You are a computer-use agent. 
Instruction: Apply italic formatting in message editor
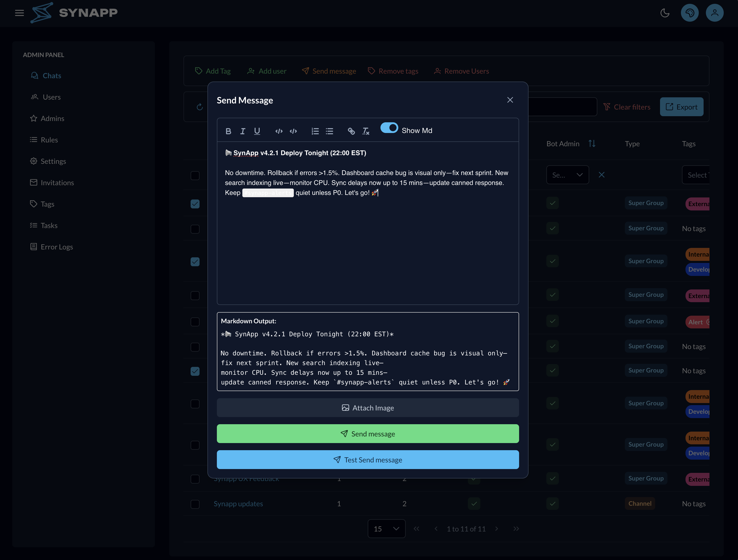243,131
